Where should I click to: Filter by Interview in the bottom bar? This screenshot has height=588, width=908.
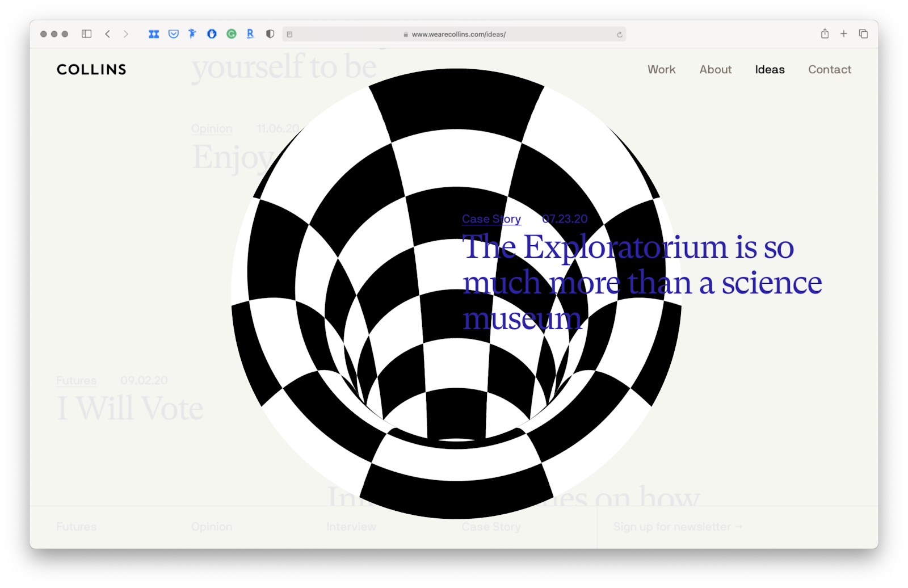coord(351,527)
